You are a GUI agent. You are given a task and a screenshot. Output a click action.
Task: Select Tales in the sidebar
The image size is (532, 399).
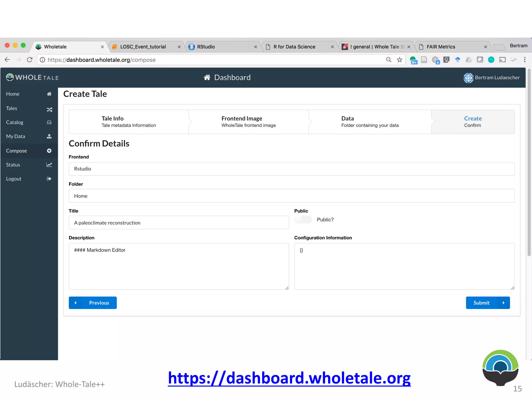29,109
